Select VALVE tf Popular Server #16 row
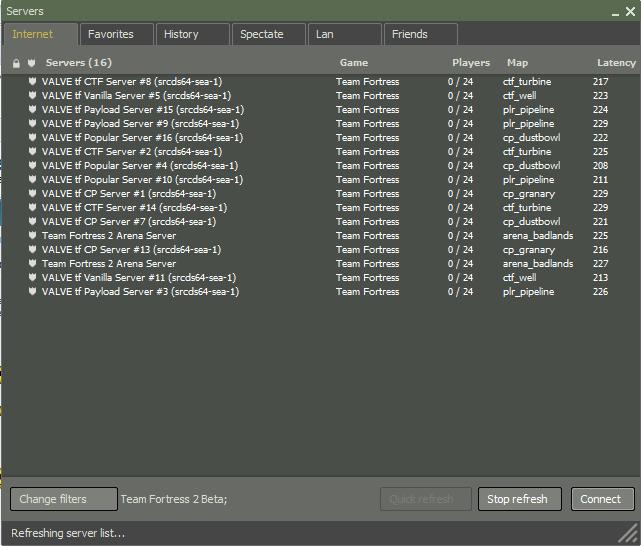The height and width of the screenshot is (546, 641). (320, 137)
